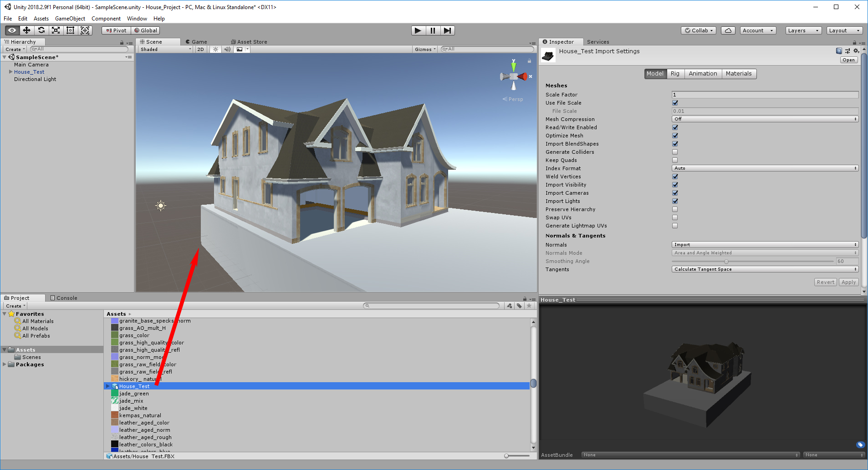Viewport: 868px width, 470px height.
Task: Select the Rect transform tool
Action: tap(70, 30)
